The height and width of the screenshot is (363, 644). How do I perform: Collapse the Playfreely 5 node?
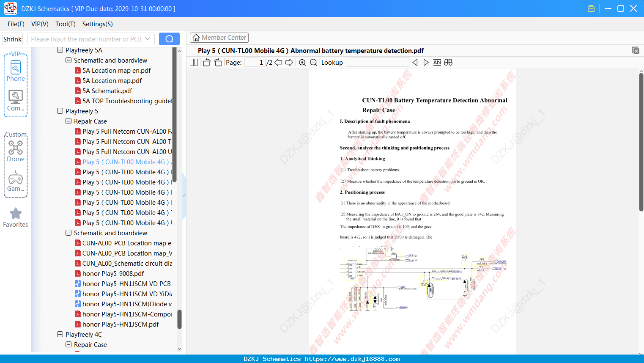60,111
